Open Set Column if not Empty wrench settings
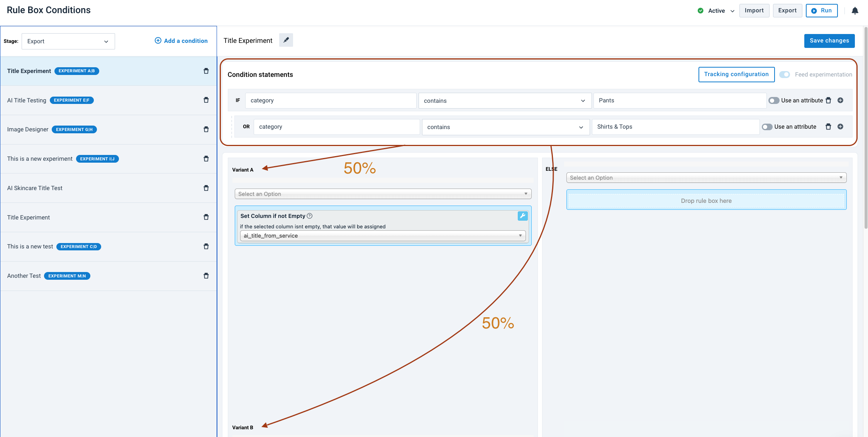The height and width of the screenshot is (437, 868). click(x=522, y=216)
